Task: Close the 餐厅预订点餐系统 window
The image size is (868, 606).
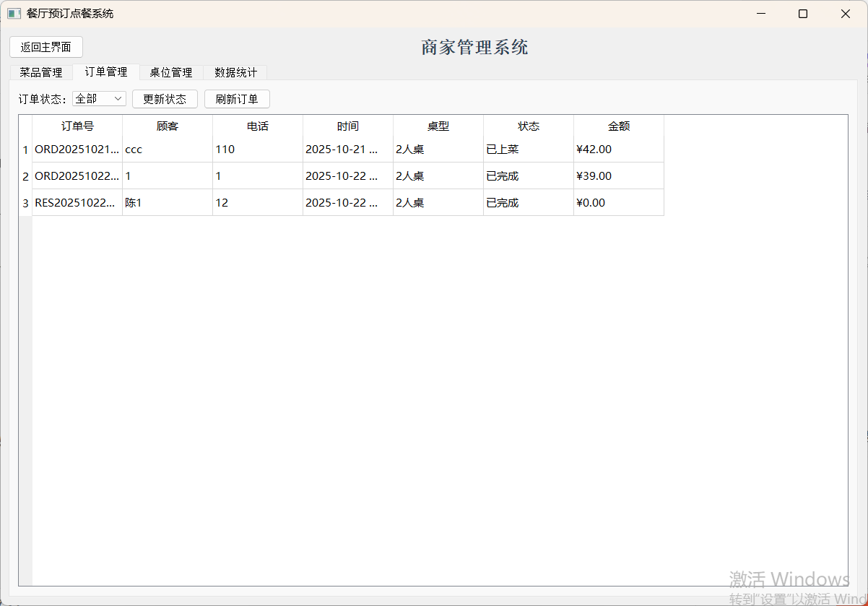Action: (x=846, y=14)
